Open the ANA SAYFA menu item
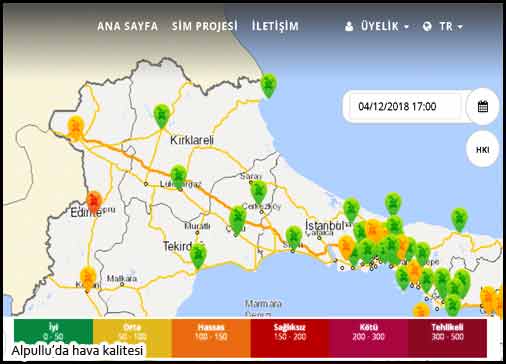This screenshot has width=506, height=364. (x=127, y=26)
